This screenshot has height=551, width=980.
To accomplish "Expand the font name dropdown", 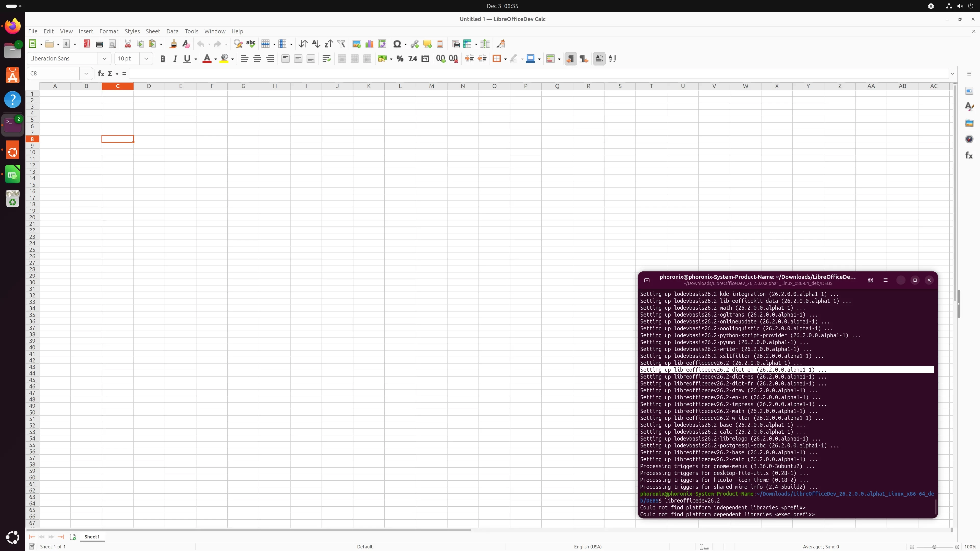I will coord(104,59).
